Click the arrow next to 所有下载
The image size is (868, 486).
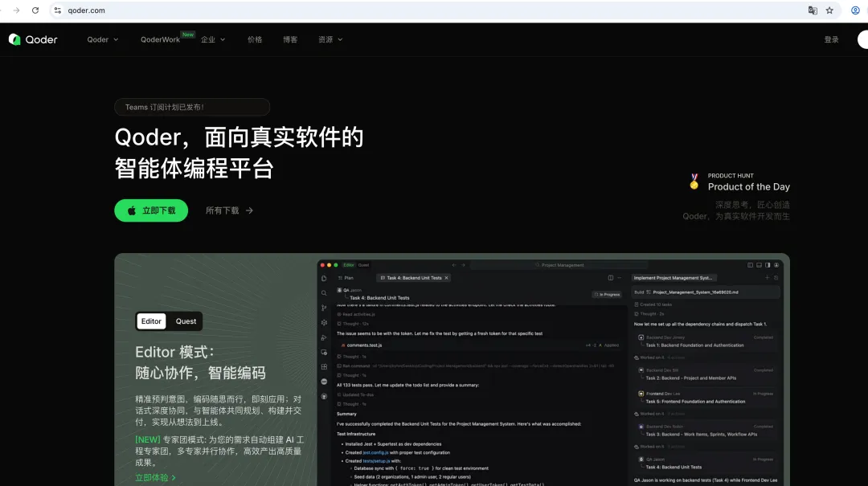tap(250, 210)
